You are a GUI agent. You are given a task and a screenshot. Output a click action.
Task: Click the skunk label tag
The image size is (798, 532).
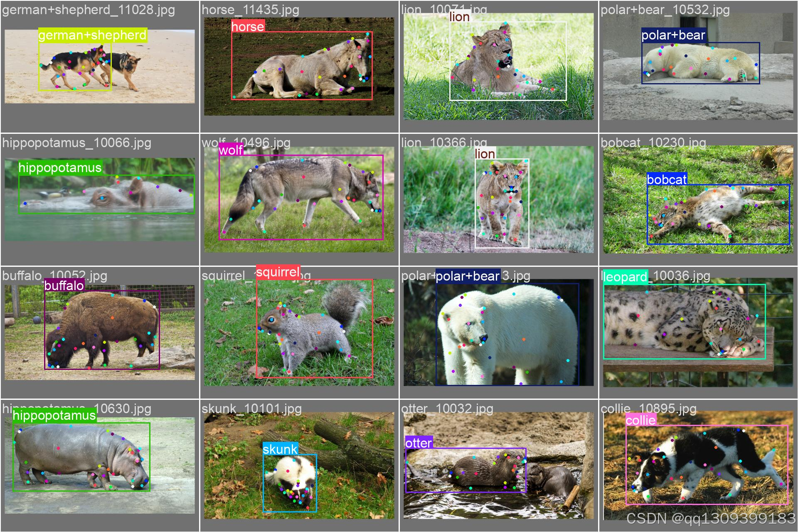pos(280,449)
